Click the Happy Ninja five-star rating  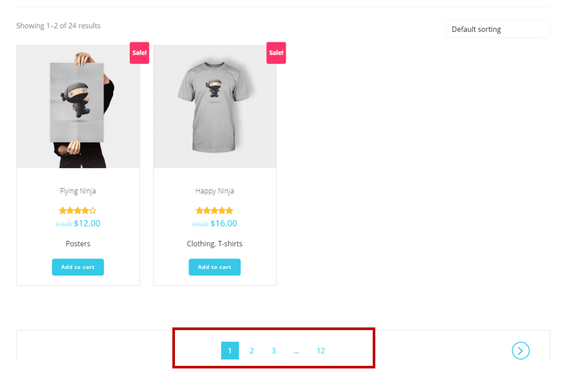point(214,210)
